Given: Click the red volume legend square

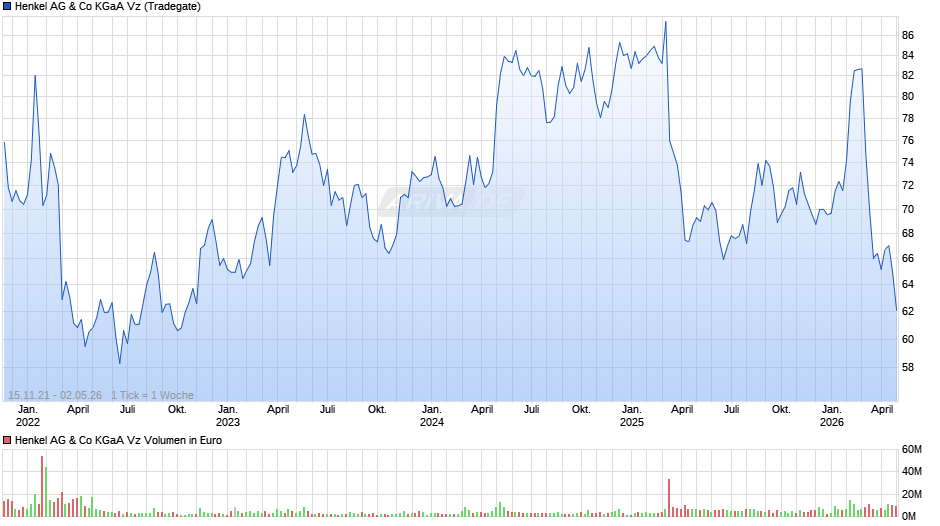Looking at the screenshot, I should coord(7,440).
